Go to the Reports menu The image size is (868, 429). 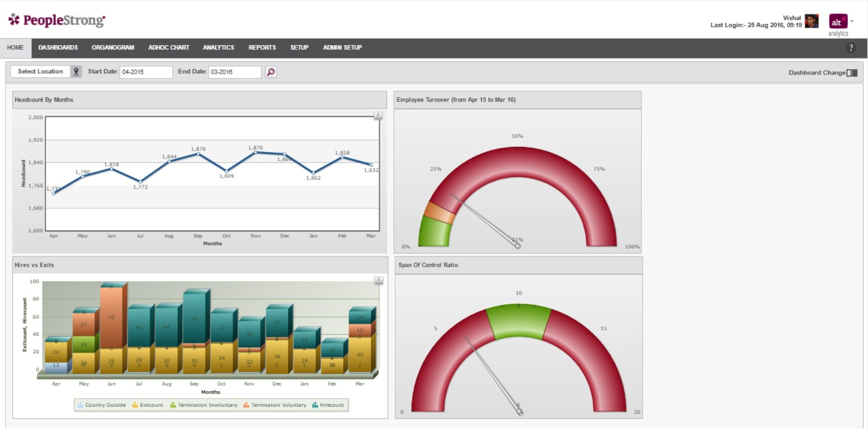[x=262, y=48]
